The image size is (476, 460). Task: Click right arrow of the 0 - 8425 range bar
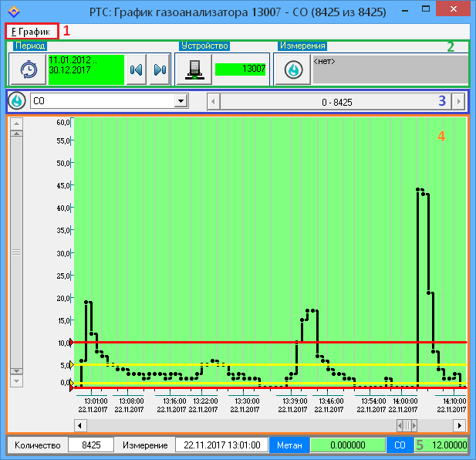[461, 101]
